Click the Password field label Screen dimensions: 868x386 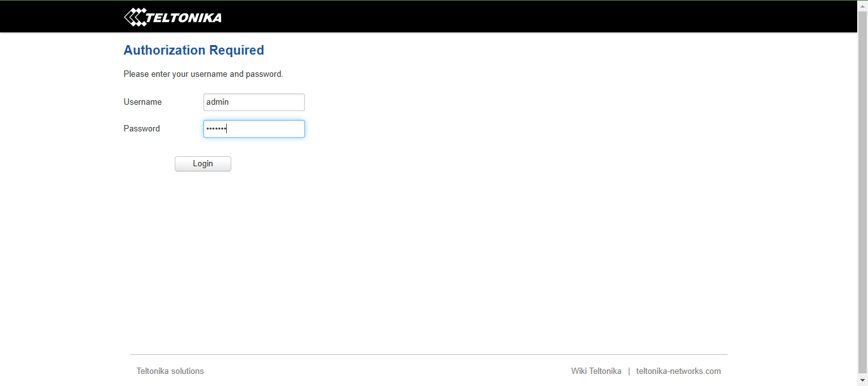click(142, 129)
